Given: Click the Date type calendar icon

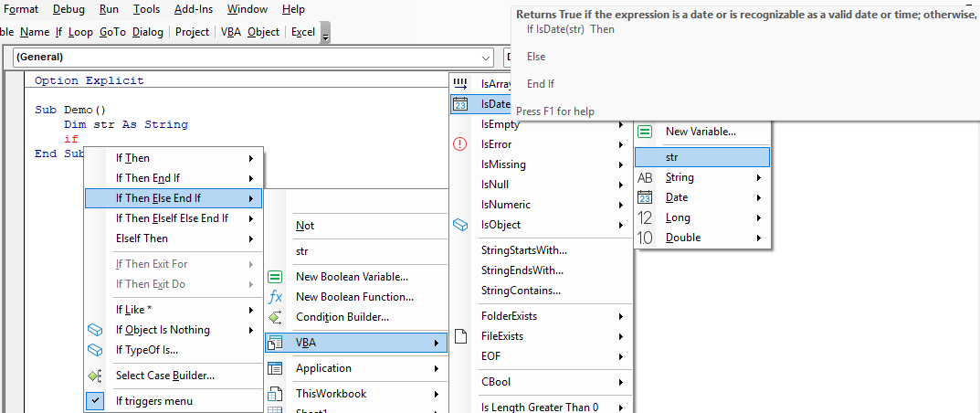Looking at the screenshot, I should tap(645, 197).
